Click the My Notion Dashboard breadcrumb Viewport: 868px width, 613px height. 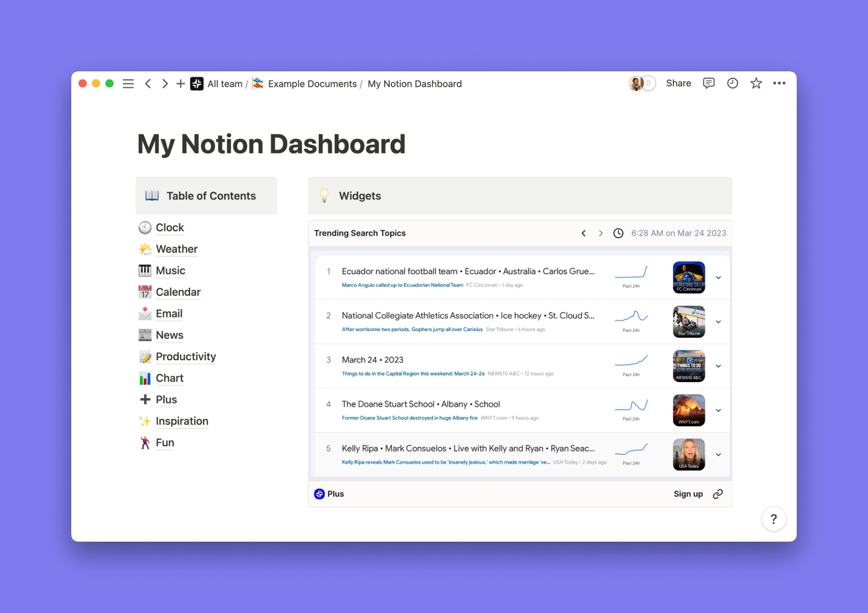415,84
